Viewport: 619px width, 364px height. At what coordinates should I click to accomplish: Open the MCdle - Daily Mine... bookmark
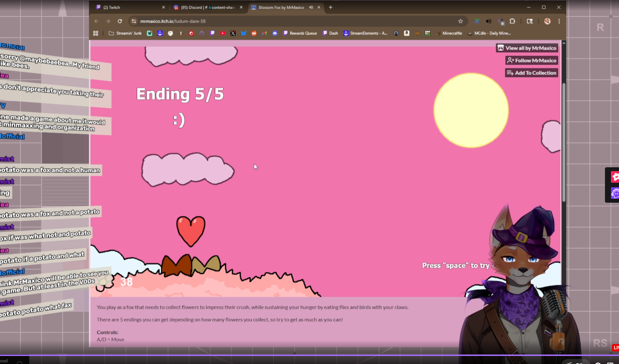[x=489, y=33]
